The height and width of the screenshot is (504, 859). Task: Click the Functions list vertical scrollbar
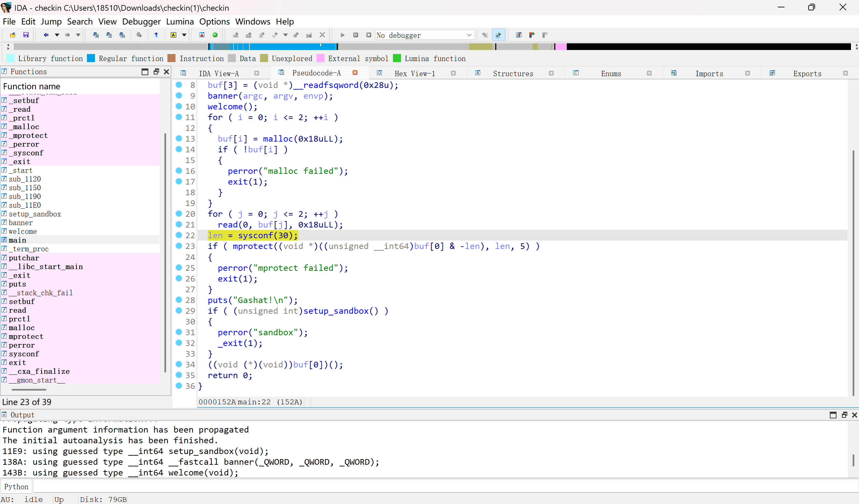[x=165, y=252]
